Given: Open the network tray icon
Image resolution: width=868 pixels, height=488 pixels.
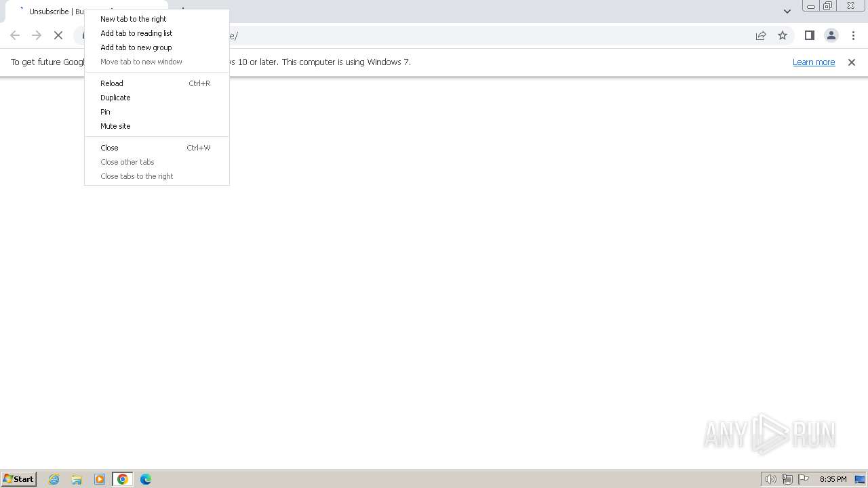Looking at the screenshot, I should (787, 479).
